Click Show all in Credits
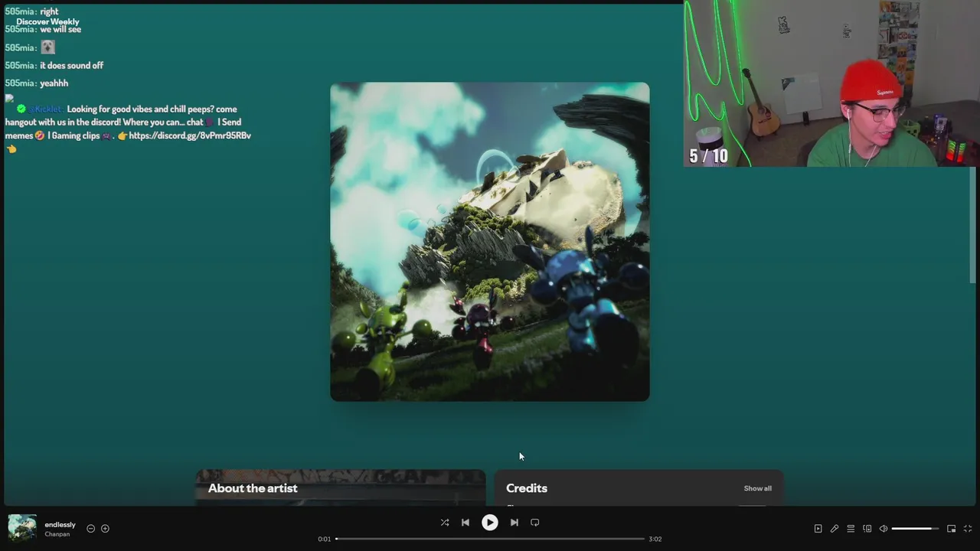The image size is (980, 551). [x=757, y=488]
